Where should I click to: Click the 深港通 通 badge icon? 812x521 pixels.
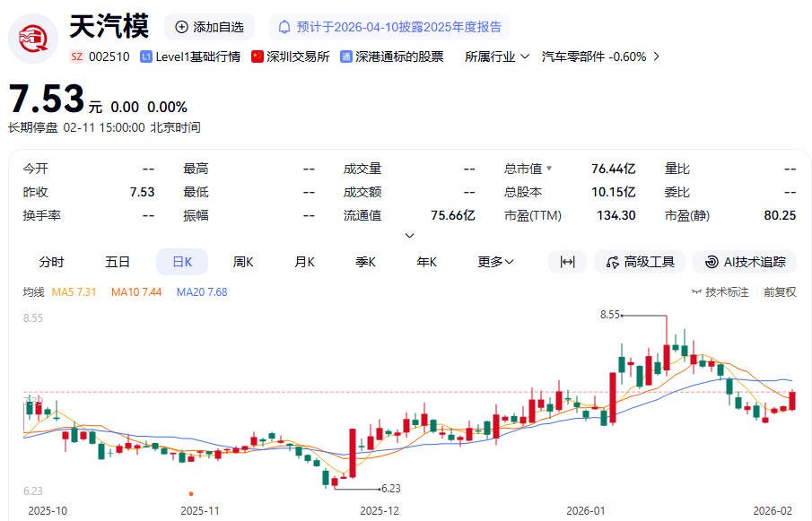pos(346,56)
